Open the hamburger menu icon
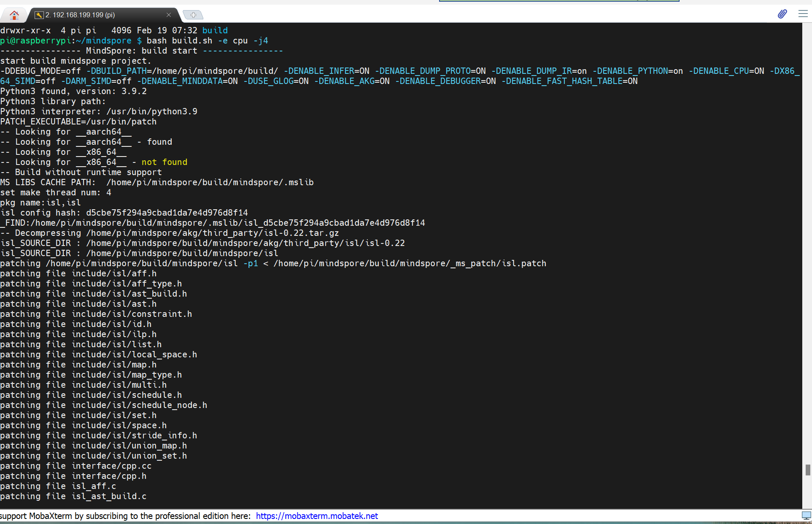The width and height of the screenshot is (812, 524). (x=803, y=14)
